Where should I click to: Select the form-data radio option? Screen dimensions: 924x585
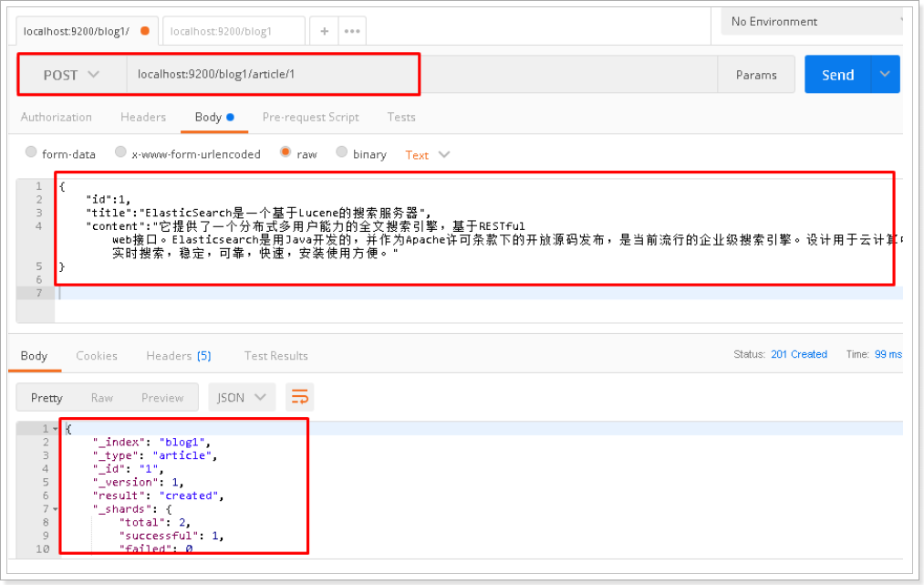pyautogui.click(x=31, y=152)
